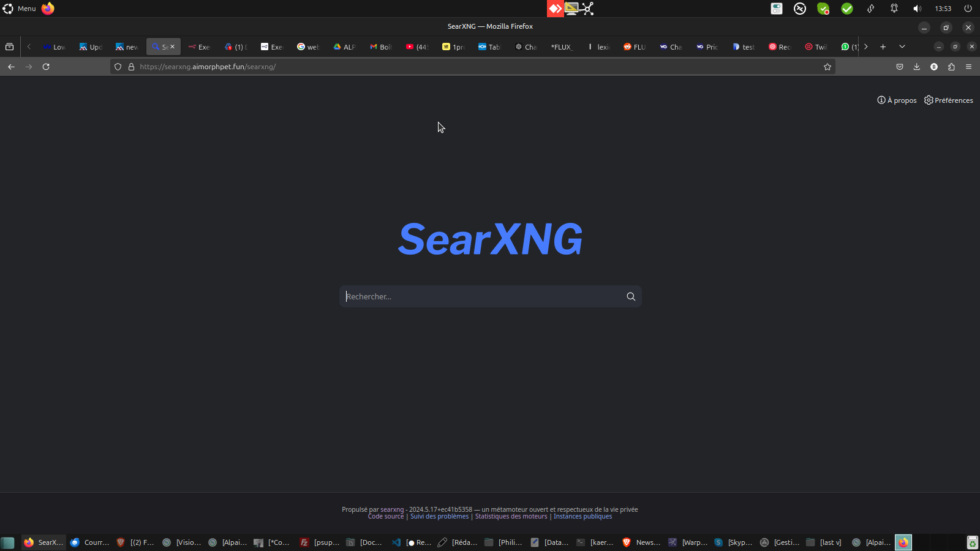Click the power button in top panel
This screenshot has width=980, height=551.
tap(968, 9)
